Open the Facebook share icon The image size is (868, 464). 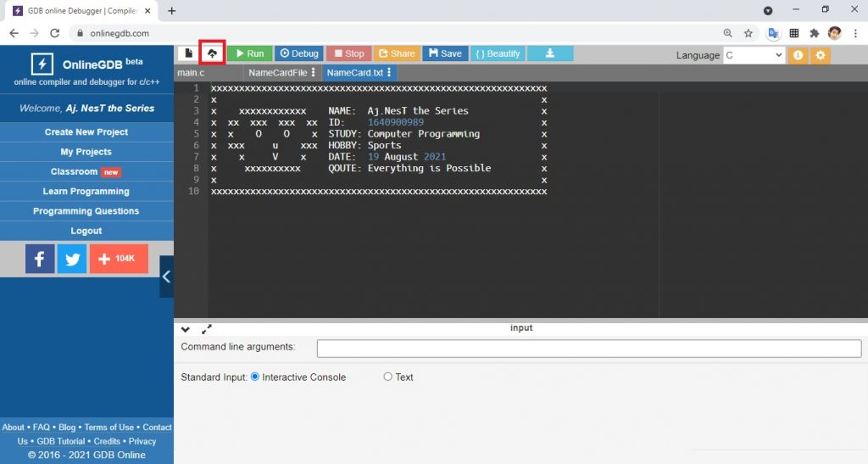tap(40, 259)
